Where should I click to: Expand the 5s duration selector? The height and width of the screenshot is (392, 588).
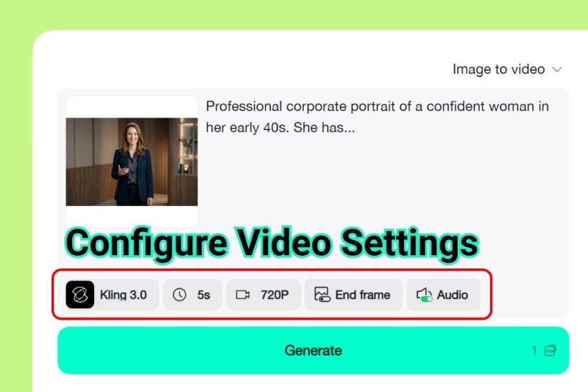click(x=192, y=294)
